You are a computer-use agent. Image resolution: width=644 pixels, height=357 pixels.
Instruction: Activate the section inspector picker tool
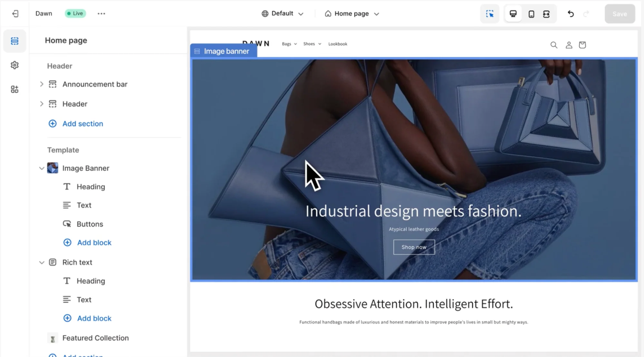[490, 14]
